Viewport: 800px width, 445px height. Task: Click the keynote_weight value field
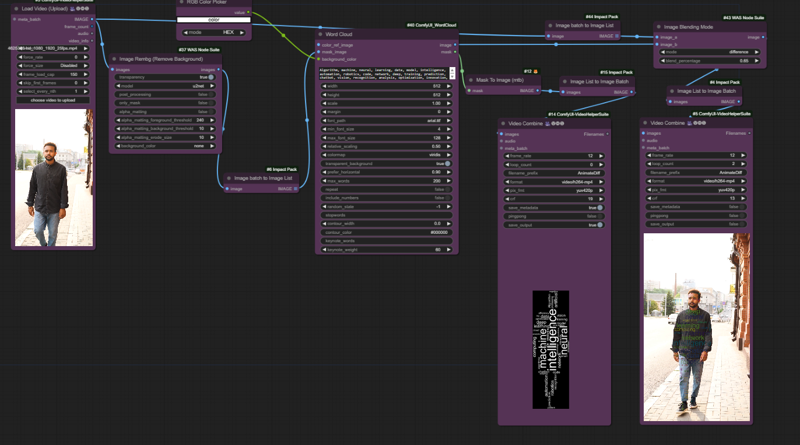386,250
